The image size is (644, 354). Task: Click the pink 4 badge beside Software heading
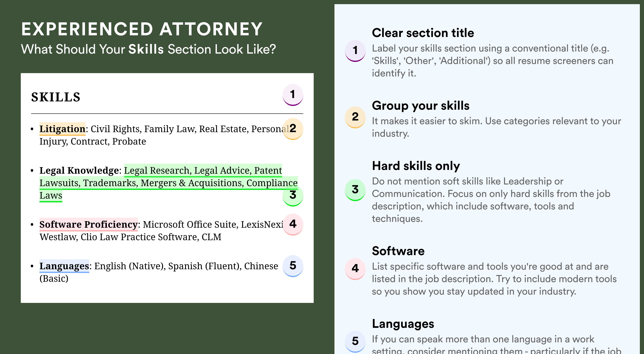[x=355, y=269]
